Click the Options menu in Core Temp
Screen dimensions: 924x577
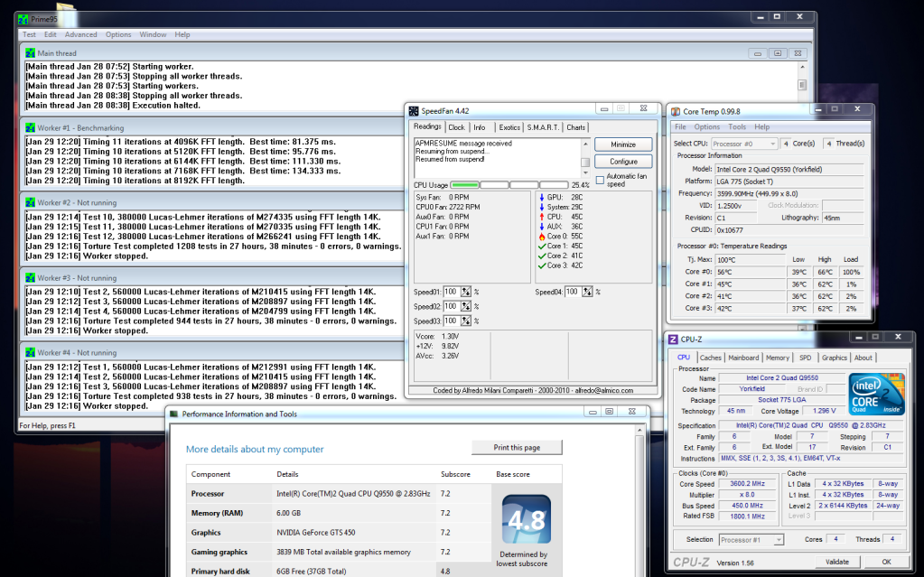click(x=706, y=126)
